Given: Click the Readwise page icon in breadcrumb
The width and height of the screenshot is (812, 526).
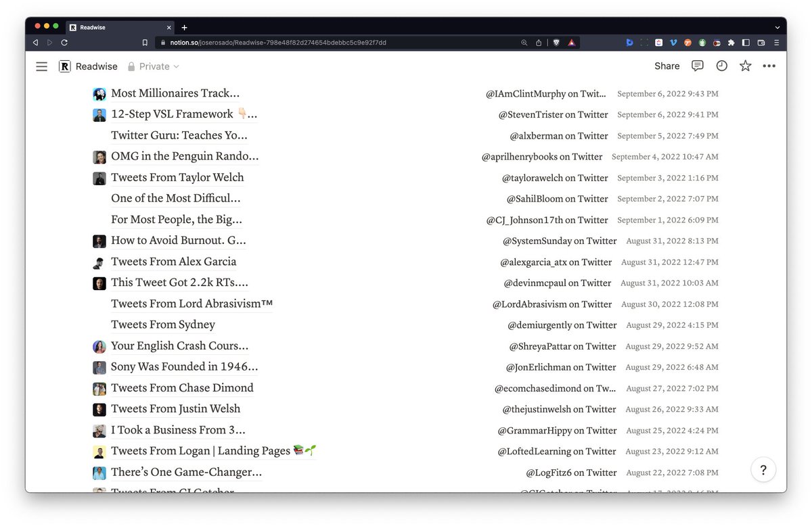Looking at the screenshot, I should (x=64, y=66).
